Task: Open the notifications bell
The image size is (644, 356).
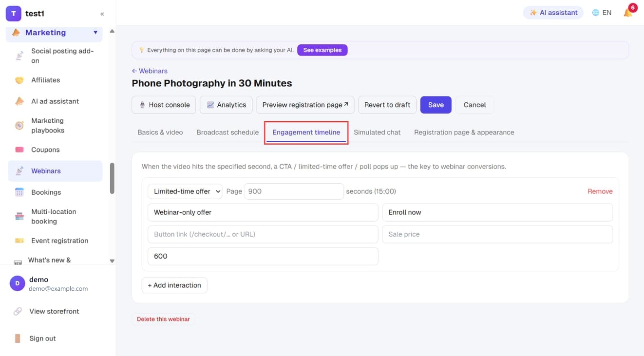Action: click(x=628, y=13)
